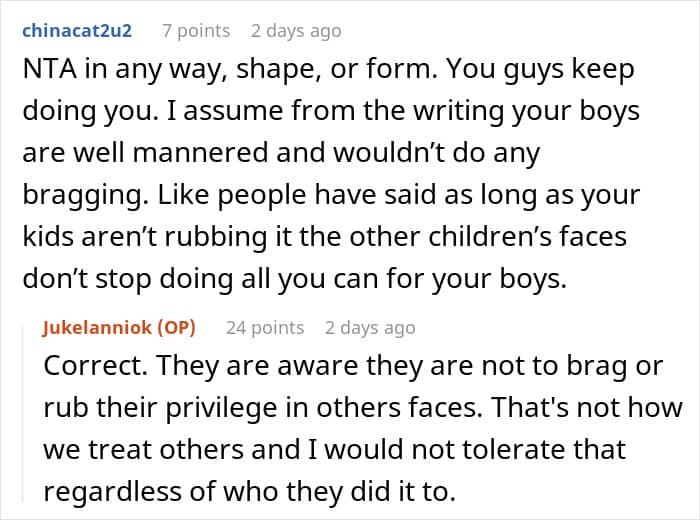Open the timestamp on Jukelanniok's reply
The width and height of the screenshot is (700, 520).
tap(370, 327)
